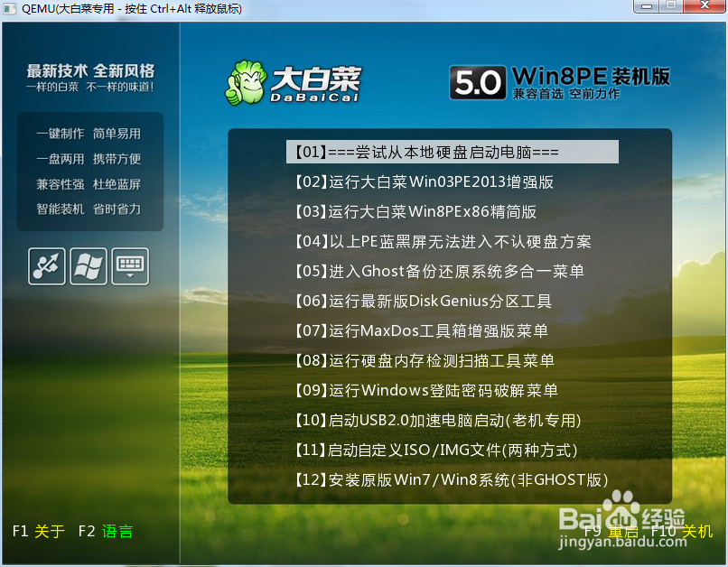Select 【11】启动自定义ISO/IMG文件
Image resolution: width=728 pixels, height=567 pixels.
pyautogui.click(x=436, y=450)
